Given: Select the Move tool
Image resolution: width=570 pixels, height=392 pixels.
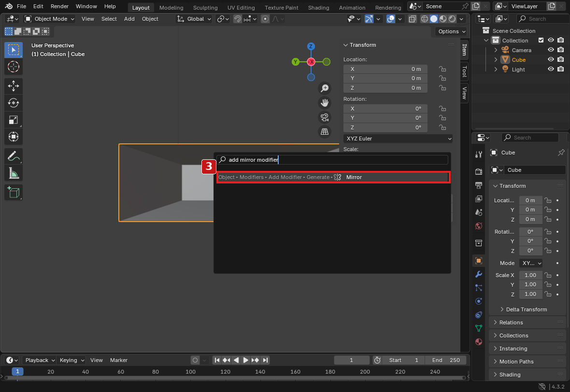Looking at the screenshot, I should pos(14,86).
